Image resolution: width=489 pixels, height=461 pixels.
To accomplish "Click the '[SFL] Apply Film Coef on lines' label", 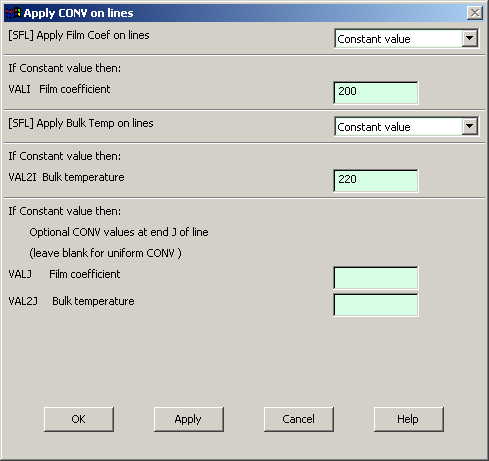I will 79,35.
